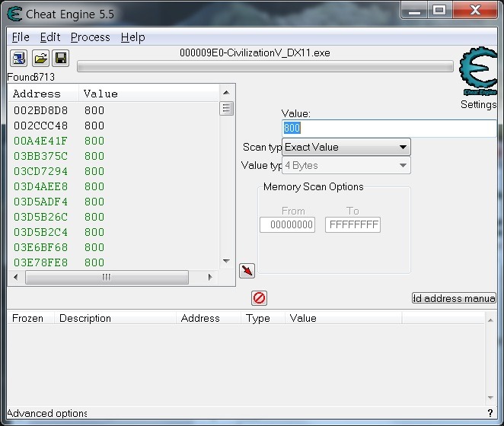
Task: Select address row 03E78FE8
Action: click(113, 262)
